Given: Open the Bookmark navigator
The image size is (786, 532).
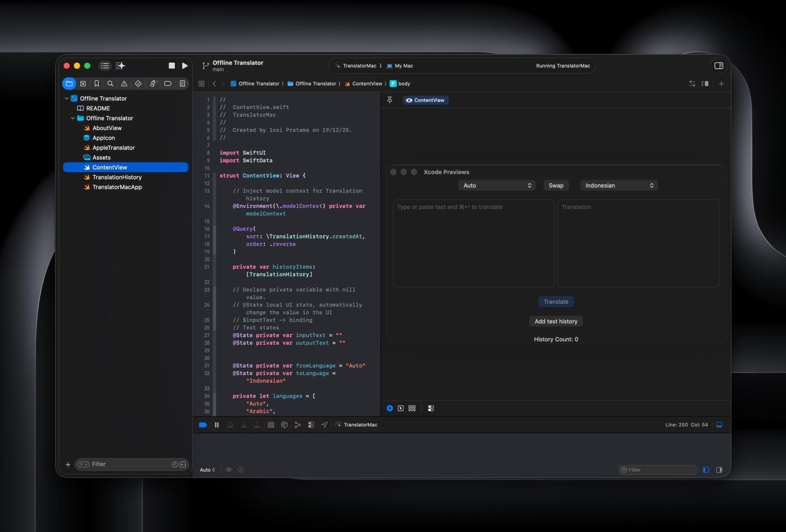Looking at the screenshot, I should pyautogui.click(x=97, y=84).
